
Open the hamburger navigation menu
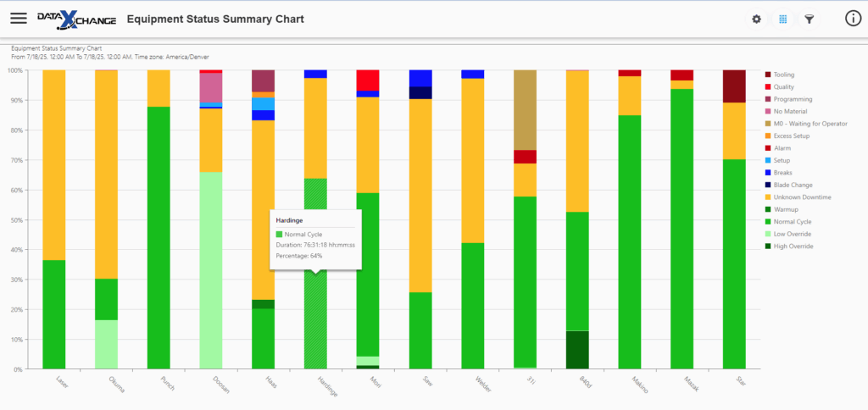(x=18, y=19)
